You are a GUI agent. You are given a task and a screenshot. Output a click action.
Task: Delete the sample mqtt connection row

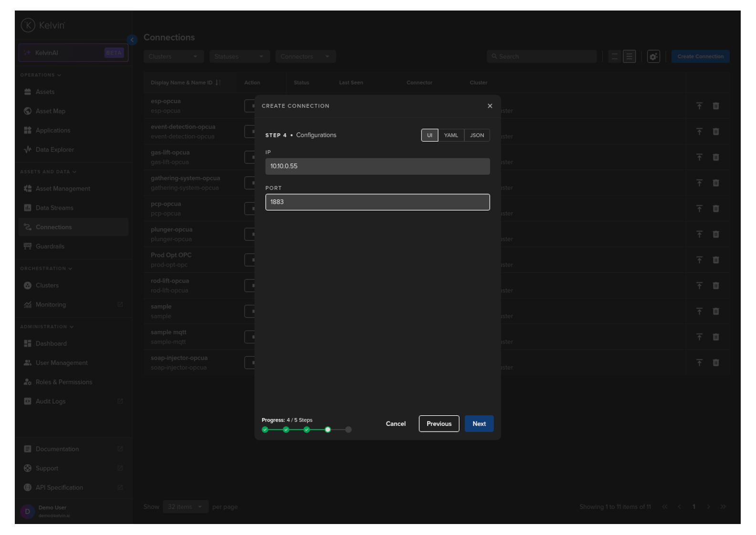(x=715, y=337)
